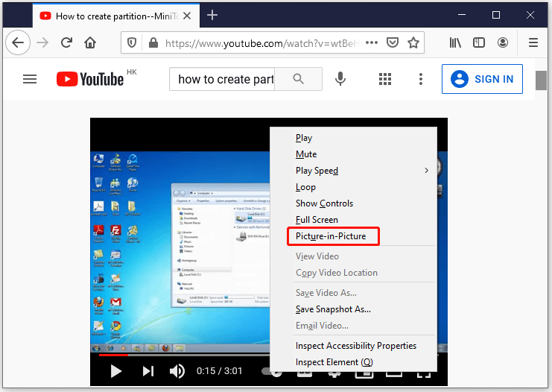Reload the current YouTube page

pyautogui.click(x=66, y=43)
